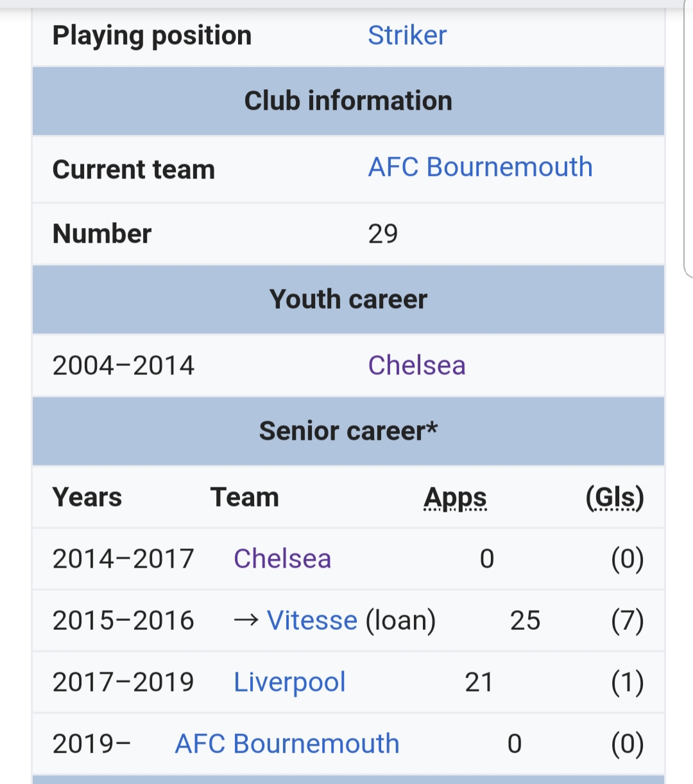Click the Team column header

pos(244,498)
